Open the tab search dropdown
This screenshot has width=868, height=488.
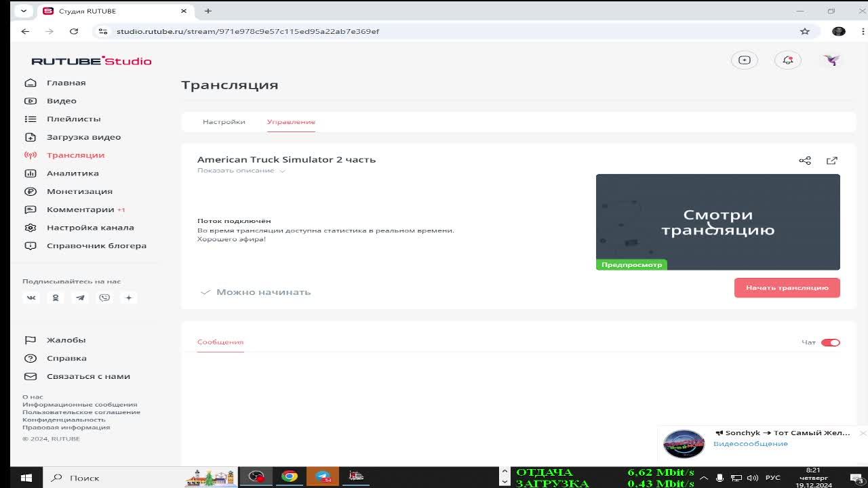click(25, 11)
